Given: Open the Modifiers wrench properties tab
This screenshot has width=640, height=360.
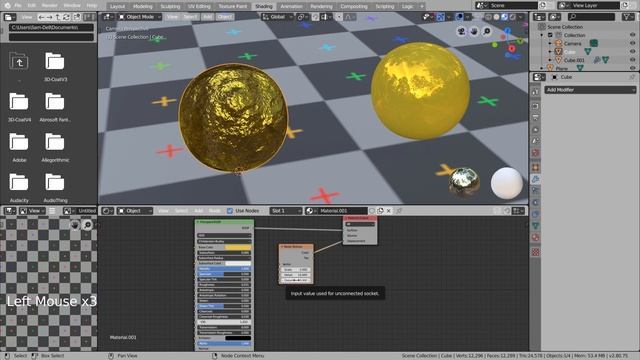Looking at the screenshot, I should pyautogui.click(x=536, y=179).
